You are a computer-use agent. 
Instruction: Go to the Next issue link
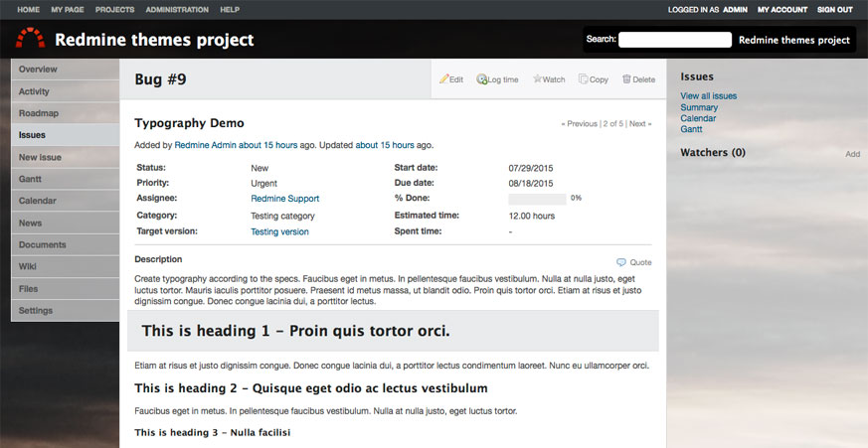(640, 124)
